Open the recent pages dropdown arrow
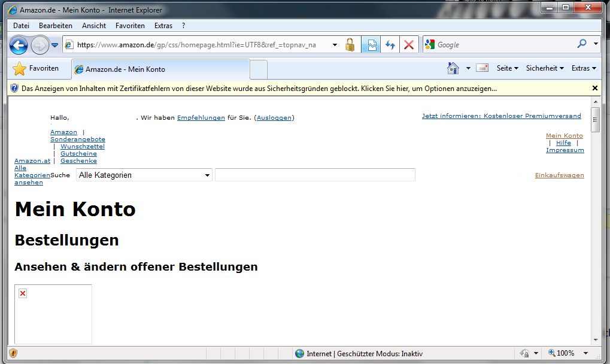Image resolution: width=610 pixels, height=364 pixels. [55, 45]
